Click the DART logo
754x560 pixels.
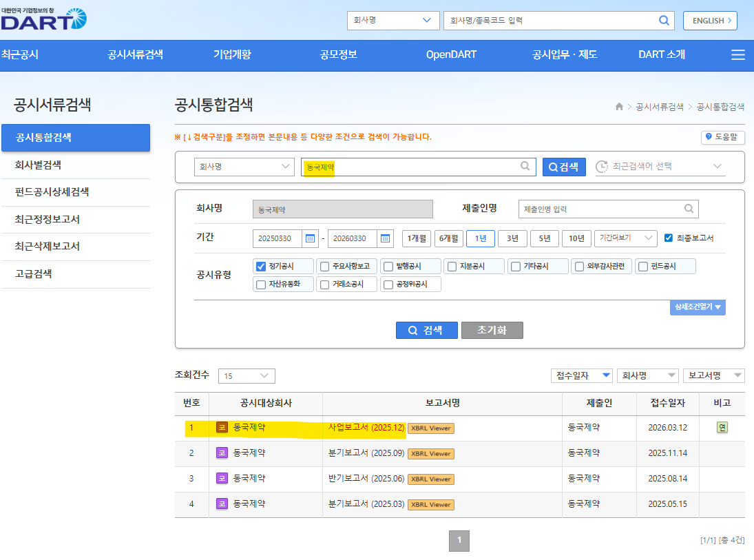(43, 19)
